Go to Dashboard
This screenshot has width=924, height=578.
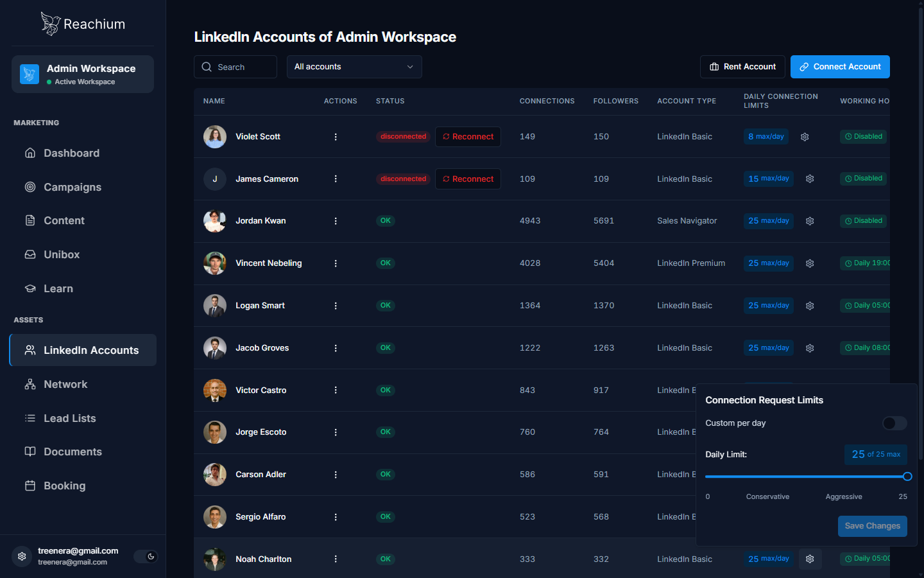click(x=83, y=153)
